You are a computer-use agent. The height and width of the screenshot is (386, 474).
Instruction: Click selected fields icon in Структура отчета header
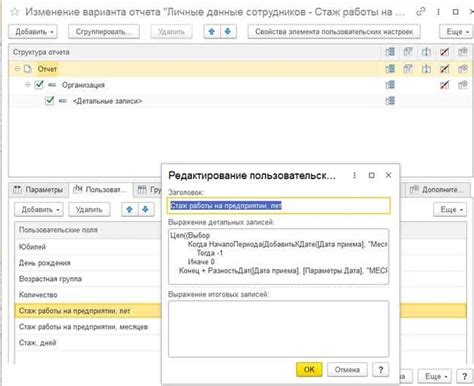coord(390,52)
